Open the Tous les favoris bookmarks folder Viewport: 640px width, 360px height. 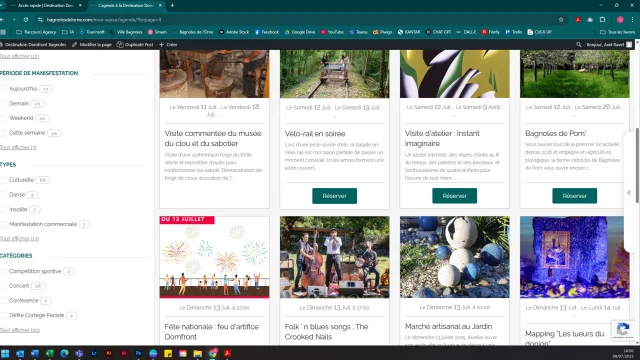point(618,32)
